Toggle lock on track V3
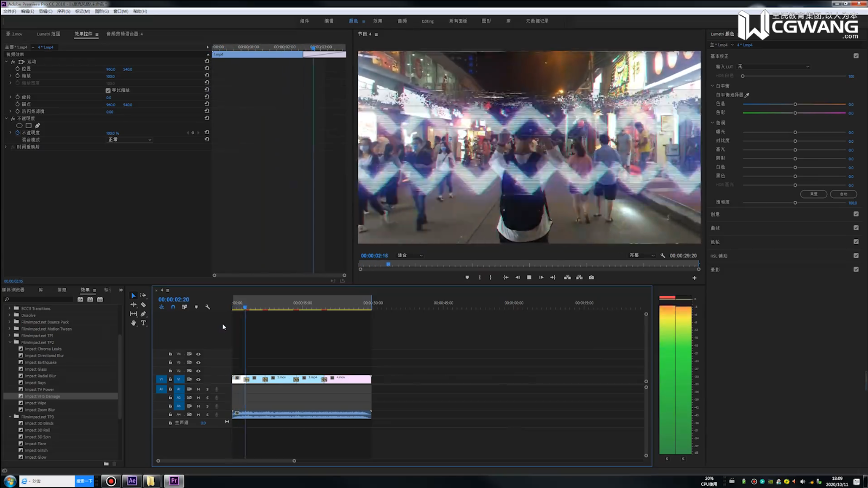The width and height of the screenshot is (868, 488). (x=170, y=363)
